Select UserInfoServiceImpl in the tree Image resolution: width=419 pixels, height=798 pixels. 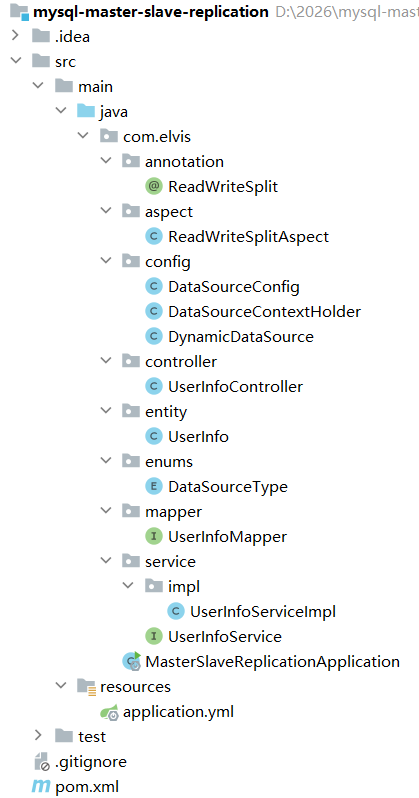point(263,611)
